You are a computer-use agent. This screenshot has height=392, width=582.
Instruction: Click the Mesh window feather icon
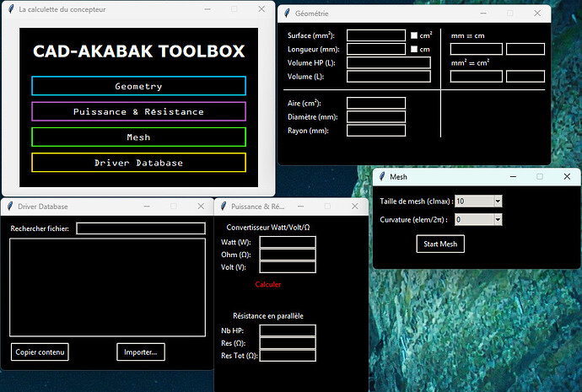coord(382,177)
